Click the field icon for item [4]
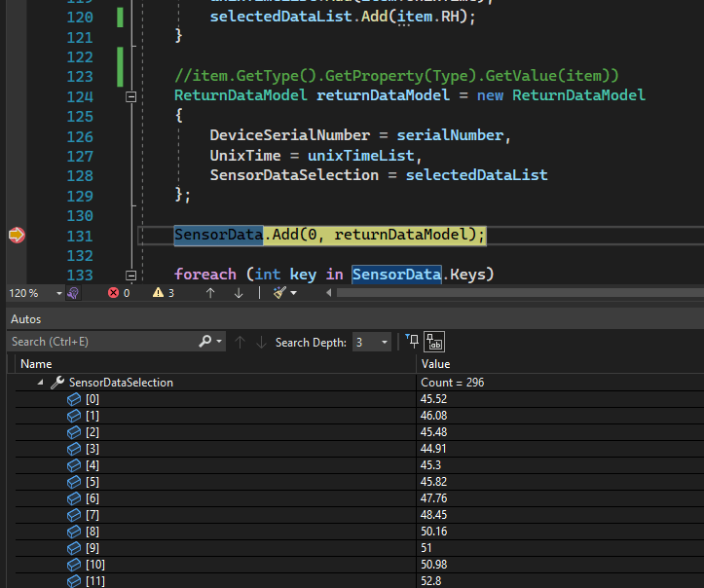The height and width of the screenshot is (588, 704). pos(74,465)
